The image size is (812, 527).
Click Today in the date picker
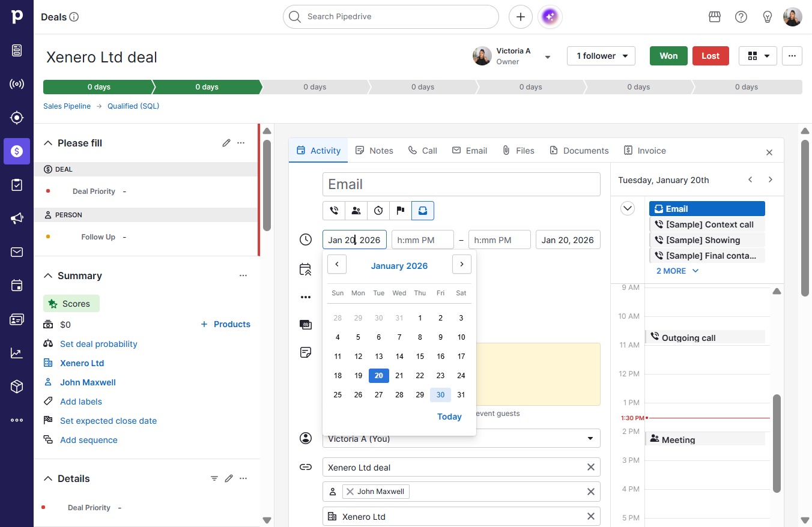coord(449,417)
